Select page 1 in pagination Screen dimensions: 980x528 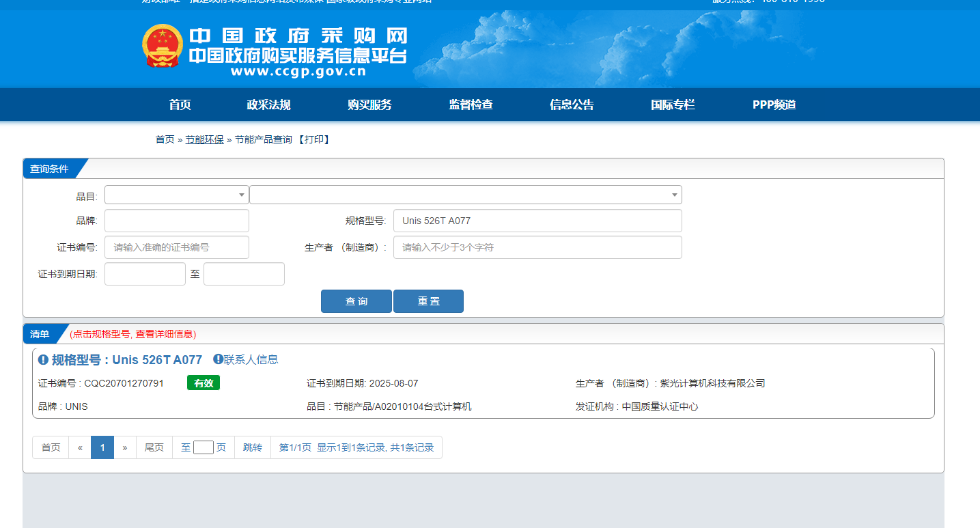pyautogui.click(x=102, y=447)
